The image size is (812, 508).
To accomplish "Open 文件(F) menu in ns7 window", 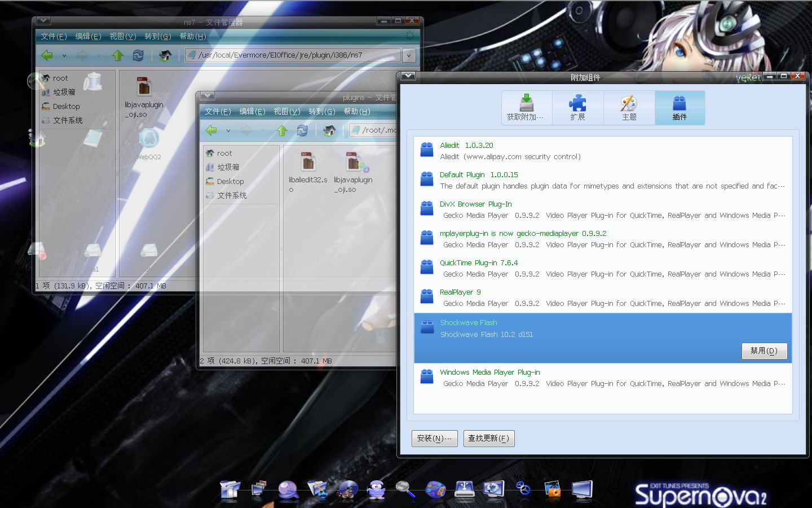I will click(54, 36).
